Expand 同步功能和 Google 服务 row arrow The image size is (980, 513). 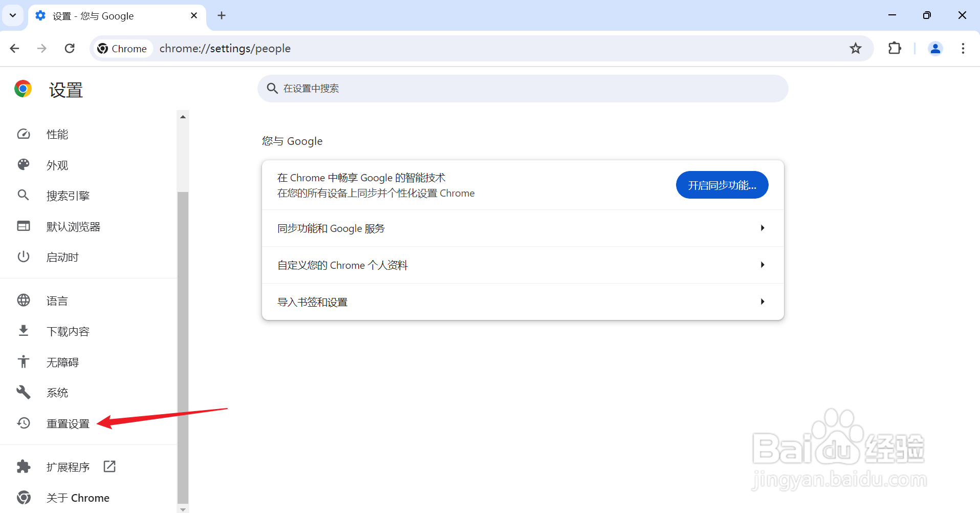763,228
